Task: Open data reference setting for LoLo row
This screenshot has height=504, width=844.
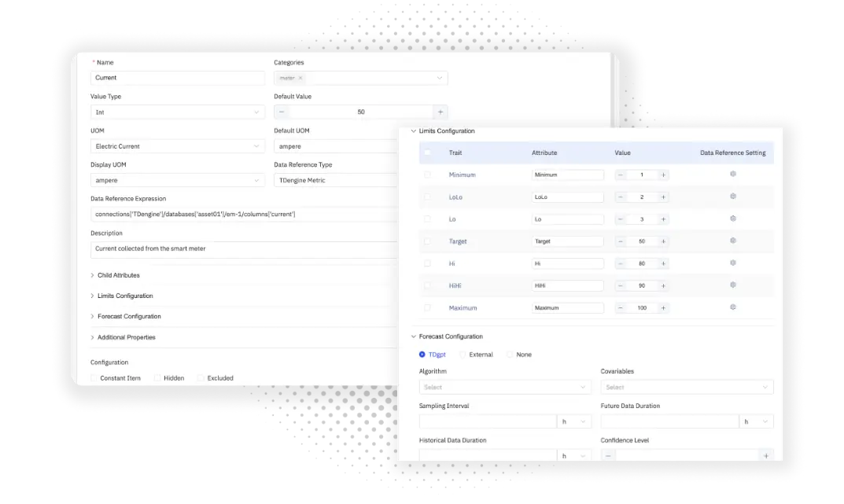Action: [x=732, y=197]
